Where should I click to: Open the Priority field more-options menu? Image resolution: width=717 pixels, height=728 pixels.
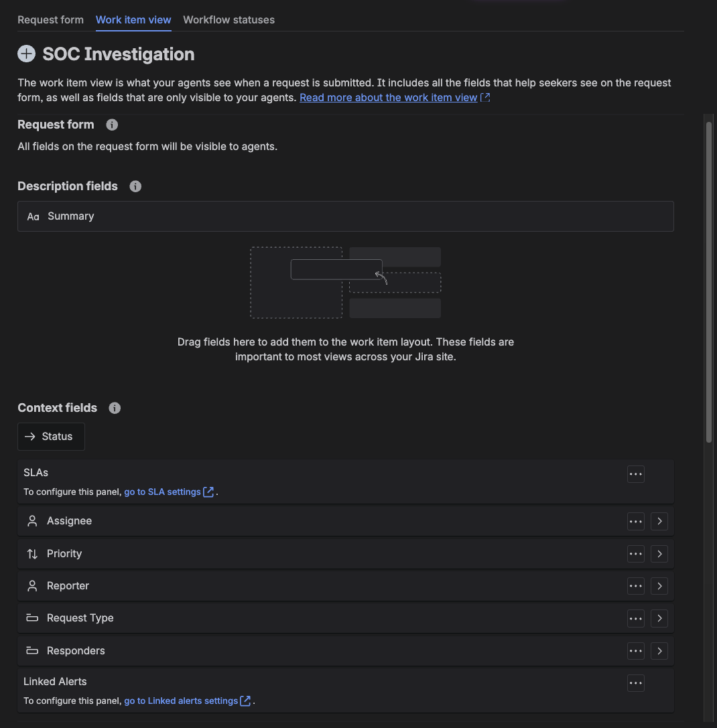click(x=636, y=554)
